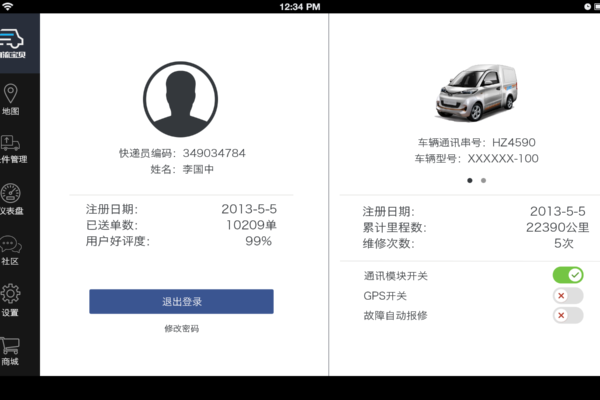600x400 pixels.
Task: Open 设置 settings gear
Action: [11, 300]
